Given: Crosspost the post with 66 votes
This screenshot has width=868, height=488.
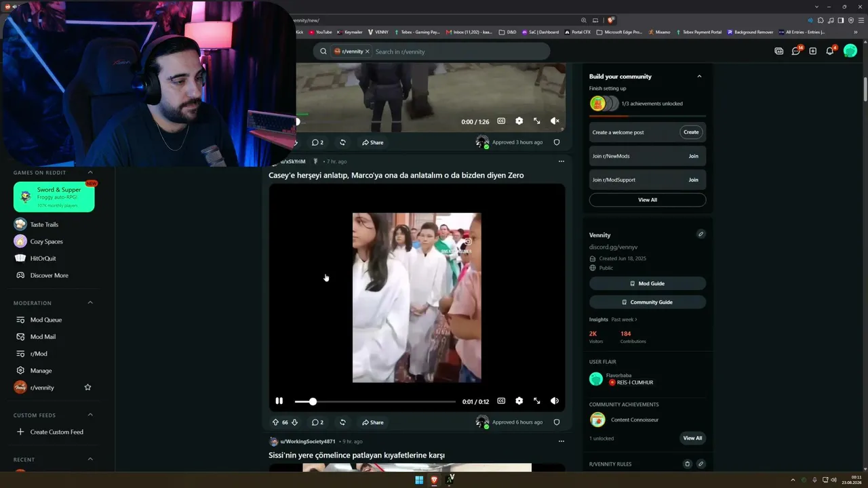Looking at the screenshot, I should pos(342,422).
